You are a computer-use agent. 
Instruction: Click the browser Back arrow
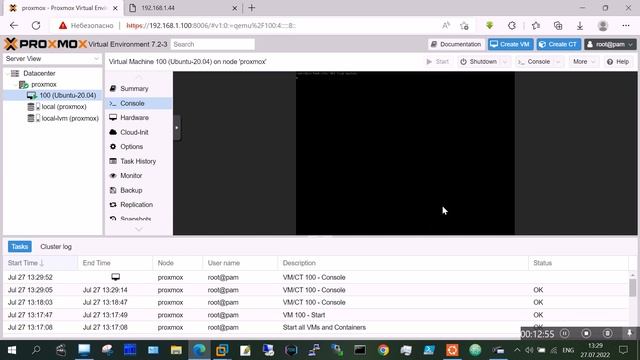14,25
